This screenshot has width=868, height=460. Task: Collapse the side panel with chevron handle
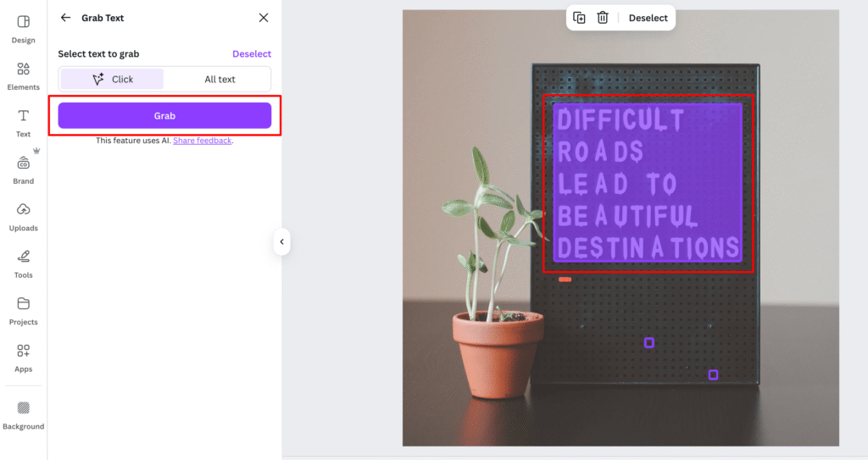click(281, 242)
